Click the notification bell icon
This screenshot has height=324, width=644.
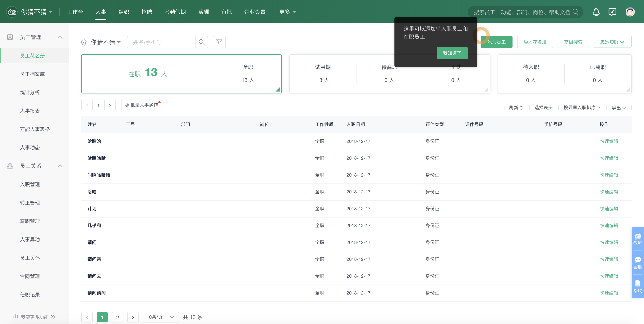pyautogui.click(x=596, y=12)
